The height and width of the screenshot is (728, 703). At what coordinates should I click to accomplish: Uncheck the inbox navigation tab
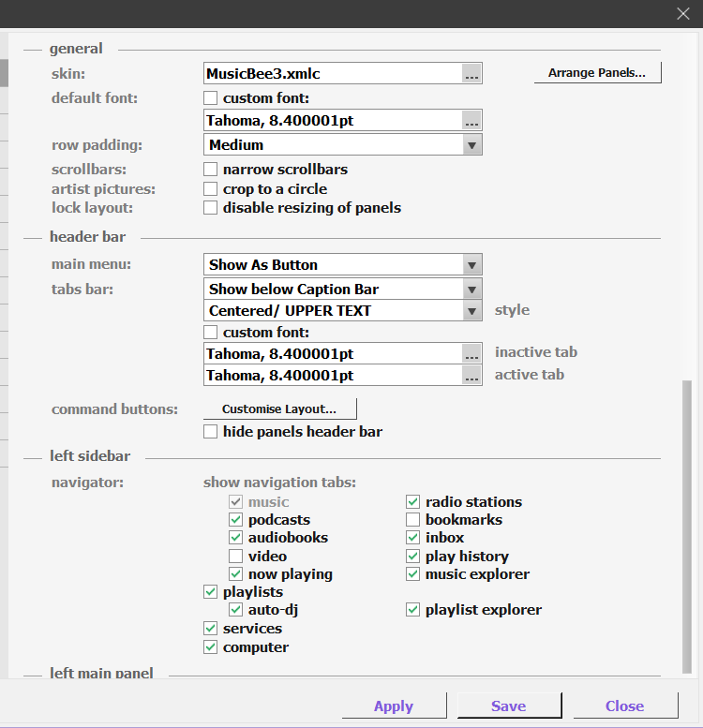[412, 538]
